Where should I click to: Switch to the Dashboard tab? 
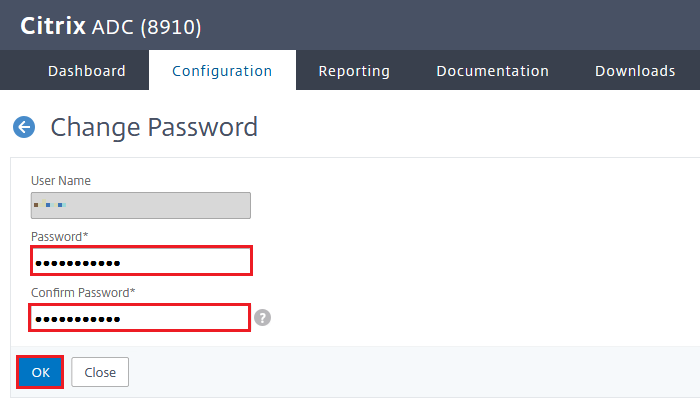coord(87,71)
